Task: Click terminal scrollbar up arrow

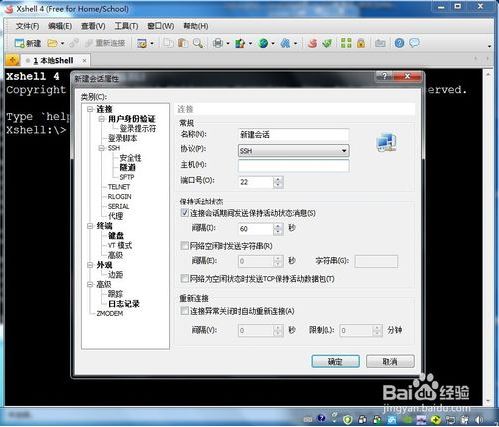Action: [x=488, y=74]
